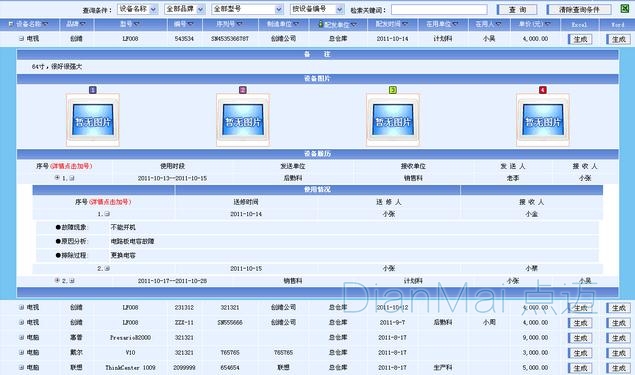
Task: Expand the 戴尔 V10 电脑 row
Action: point(21,352)
